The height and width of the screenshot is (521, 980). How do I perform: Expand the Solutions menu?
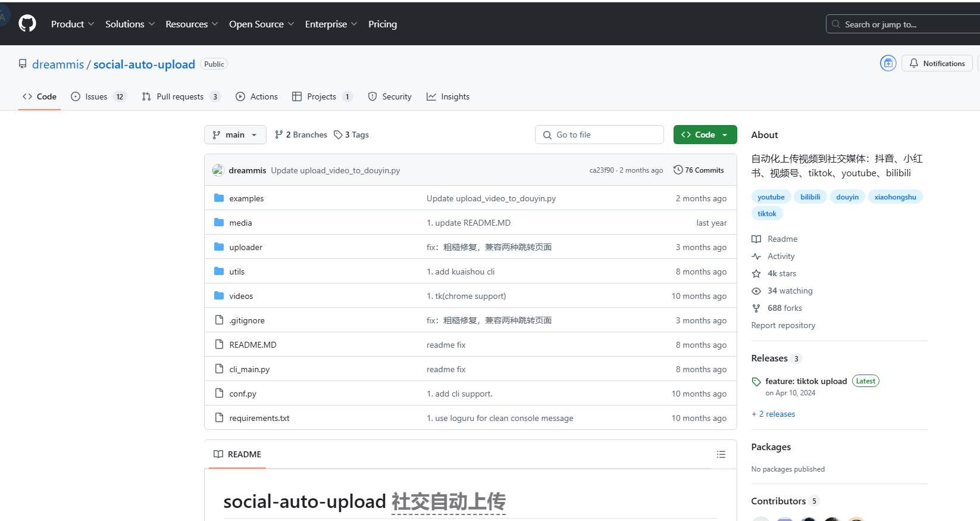point(130,24)
